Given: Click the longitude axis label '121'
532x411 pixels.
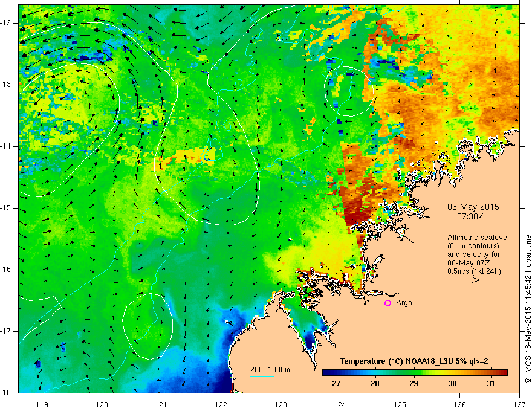Looking at the screenshot, I should click(161, 404).
